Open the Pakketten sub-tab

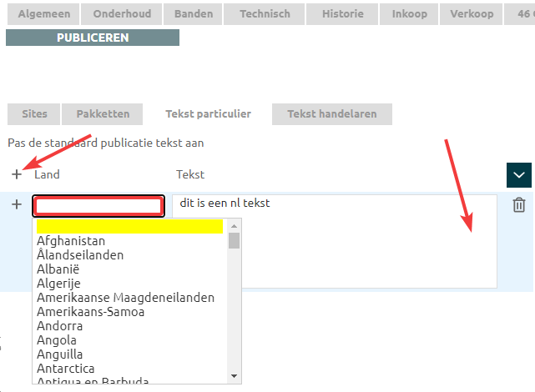coord(103,114)
